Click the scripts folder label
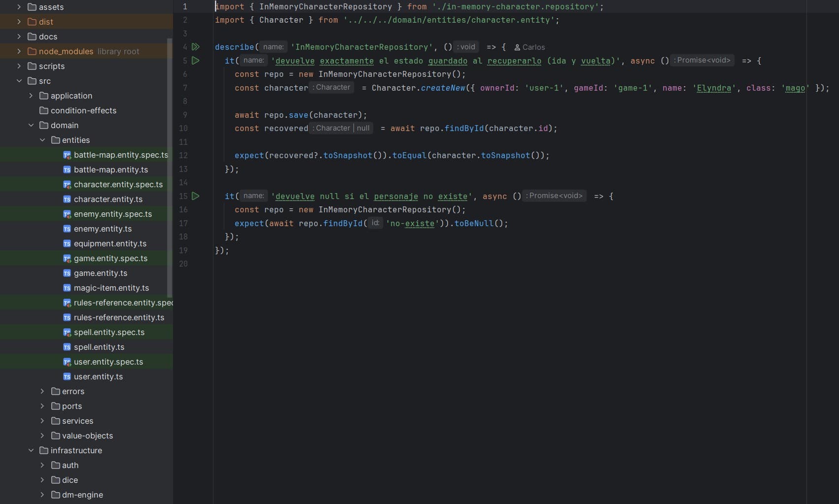This screenshot has width=839, height=504. click(52, 66)
